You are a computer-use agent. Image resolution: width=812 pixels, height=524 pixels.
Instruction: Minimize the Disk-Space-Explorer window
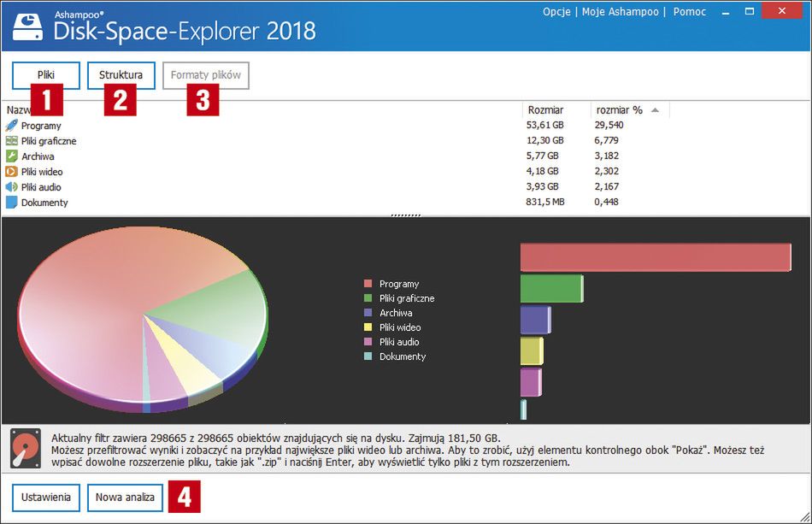(726, 12)
